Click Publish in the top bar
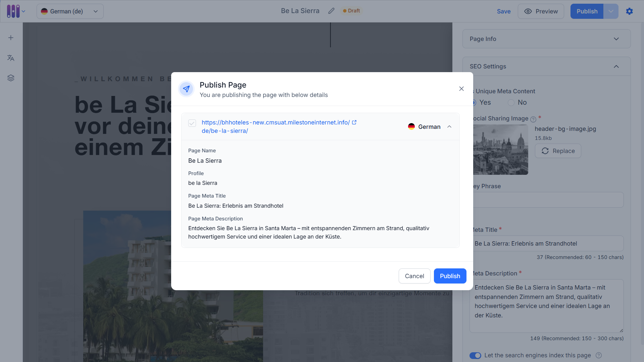 pos(587,11)
